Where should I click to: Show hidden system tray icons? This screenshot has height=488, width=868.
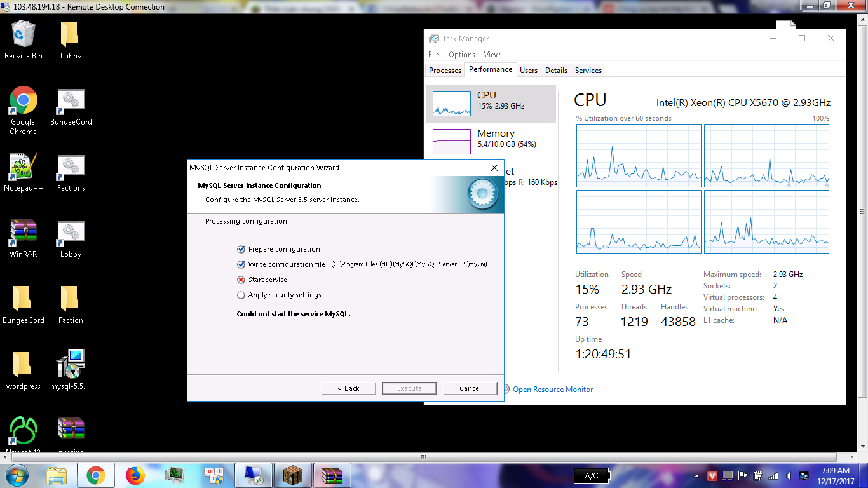point(698,475)
